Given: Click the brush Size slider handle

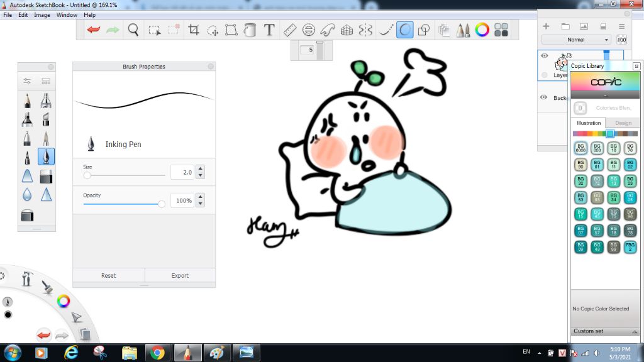Looking at the screenshot, I should [87, 175].
